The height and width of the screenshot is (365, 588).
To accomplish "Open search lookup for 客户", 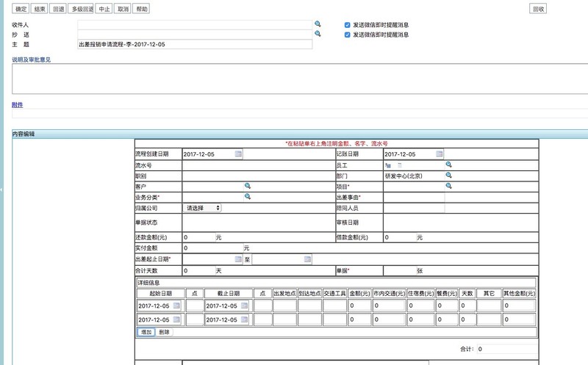I will click(248, 186).
